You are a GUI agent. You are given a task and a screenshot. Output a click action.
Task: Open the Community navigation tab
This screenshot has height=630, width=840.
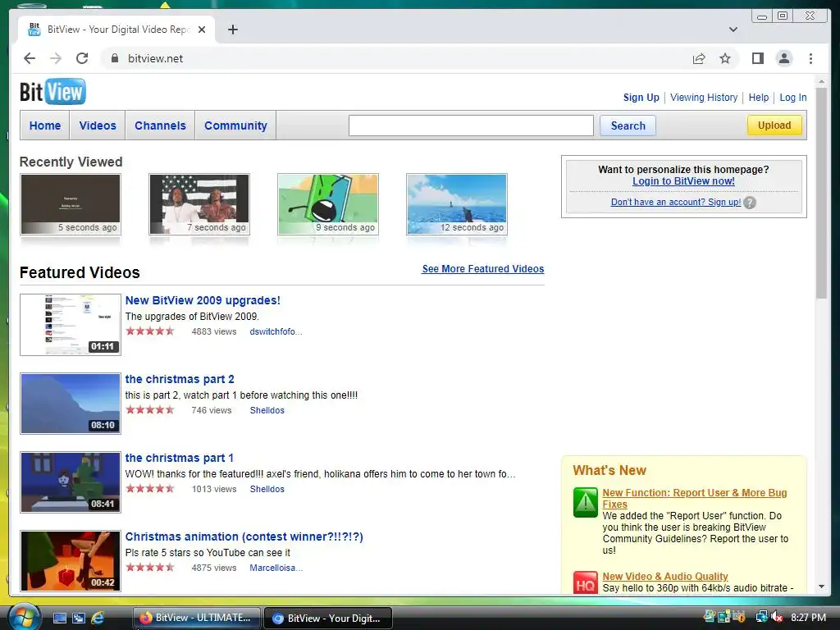point(235,126)
